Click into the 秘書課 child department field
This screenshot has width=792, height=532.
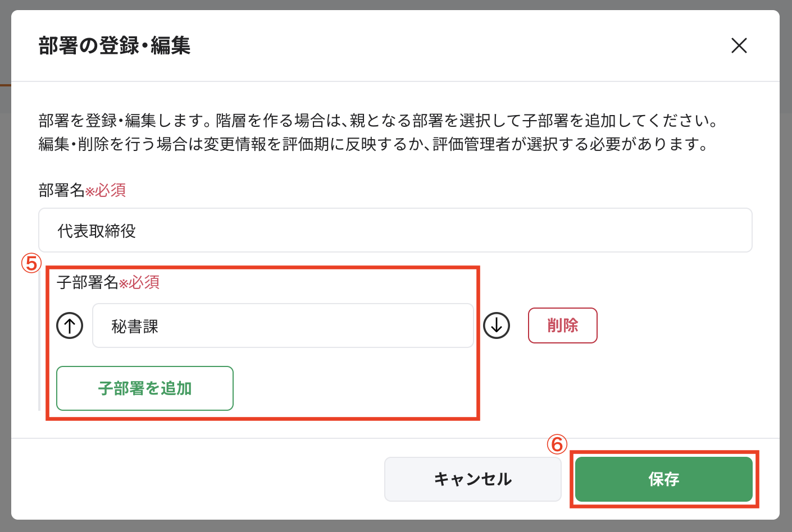coord(283,326)
